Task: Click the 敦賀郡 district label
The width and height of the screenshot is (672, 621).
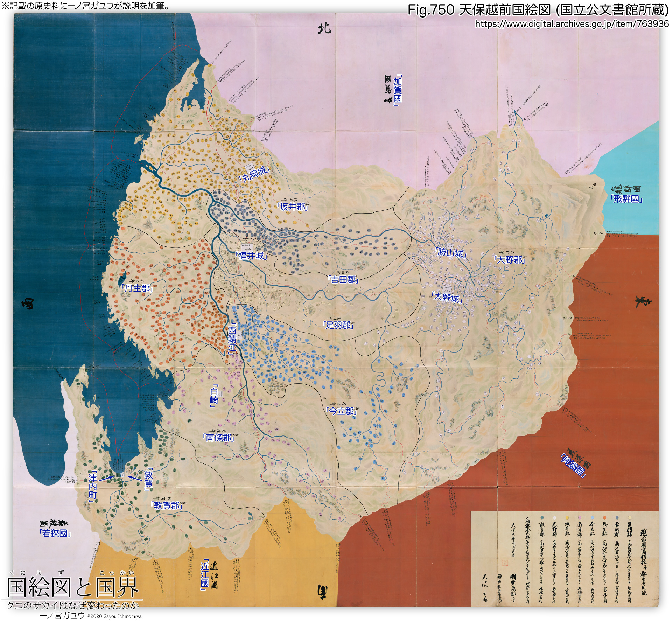Action: click(167, 505)
